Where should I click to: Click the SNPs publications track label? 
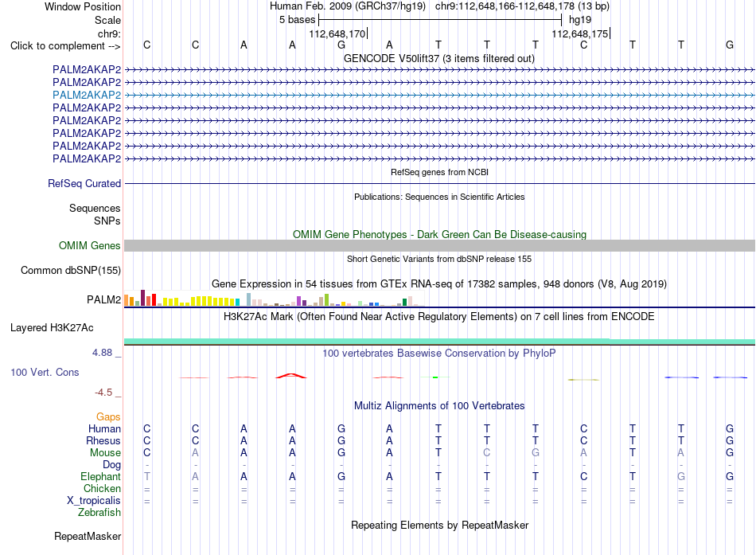pyautogui.click(x=107, y=221)
